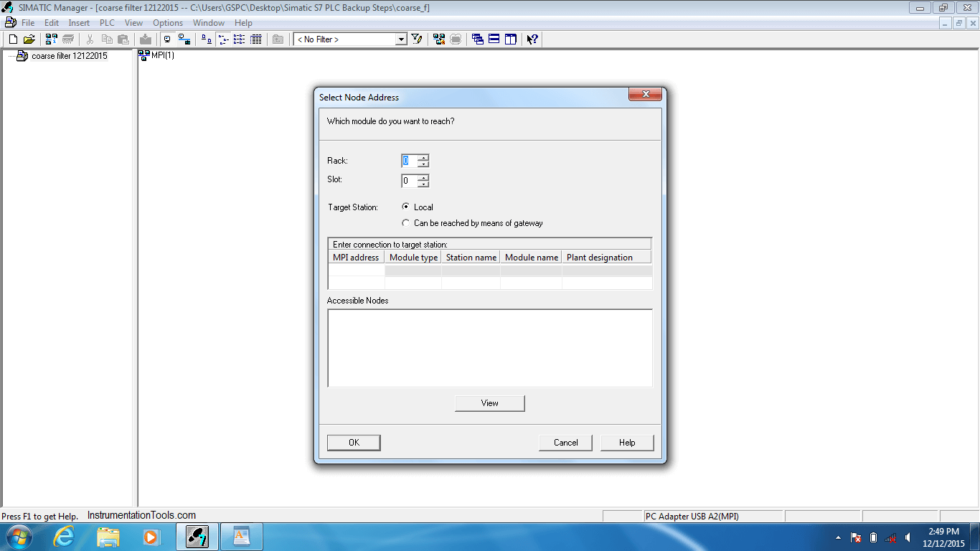Increase the Rack value with up arrow
This screenshot has width=980, height=551.
point(423,158)
